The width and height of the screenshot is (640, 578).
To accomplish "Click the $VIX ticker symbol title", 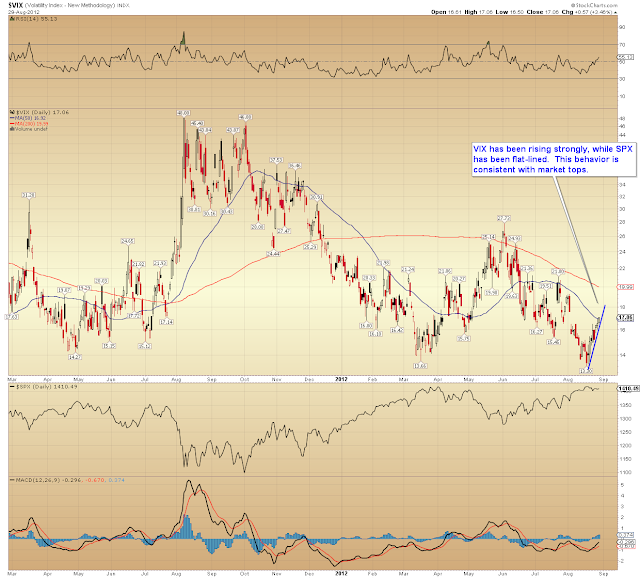I will click(16, 5).
